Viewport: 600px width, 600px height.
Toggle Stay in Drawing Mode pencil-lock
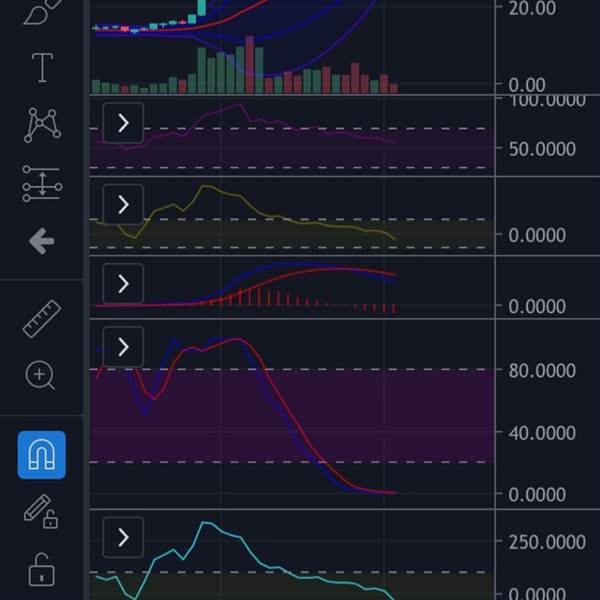41,512
